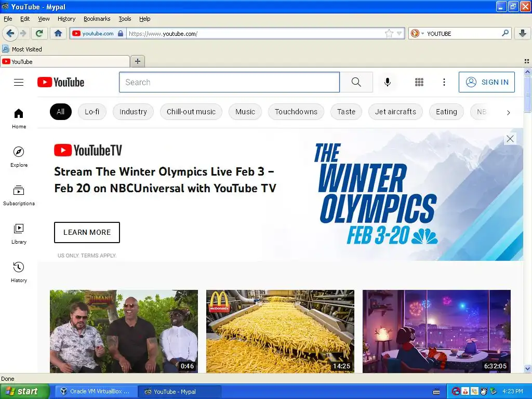
Task: Toggle the YouTube hamburger guide menu
Action: 19,82
